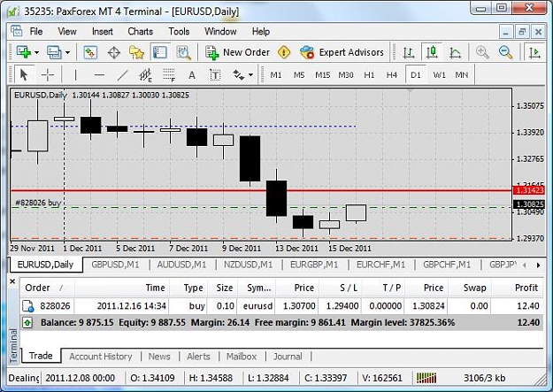Select the text tool A

pos(191,75)
